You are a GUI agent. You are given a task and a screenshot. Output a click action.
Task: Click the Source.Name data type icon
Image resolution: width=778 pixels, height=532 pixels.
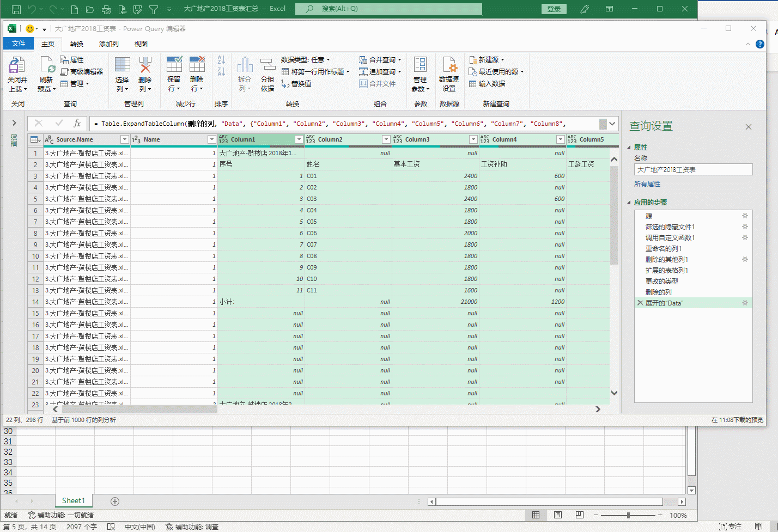click(49, 140)
